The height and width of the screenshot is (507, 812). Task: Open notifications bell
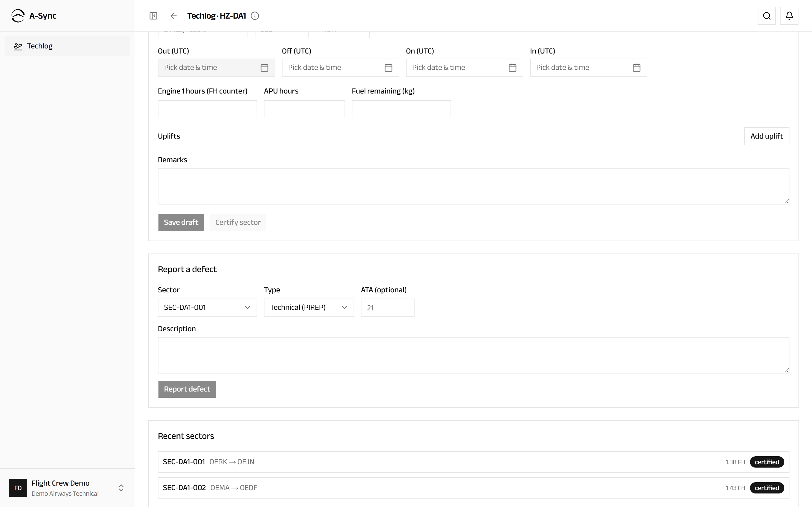tap(789, 16)
